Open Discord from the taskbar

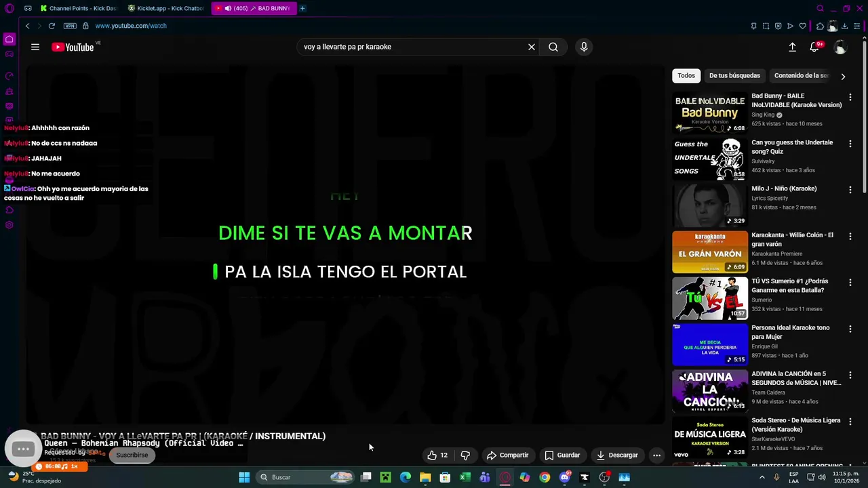565,477
